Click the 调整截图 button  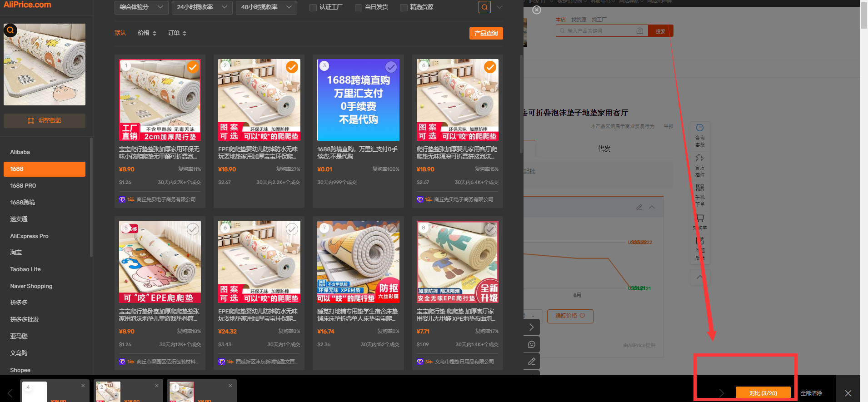[x=45, y=120]
